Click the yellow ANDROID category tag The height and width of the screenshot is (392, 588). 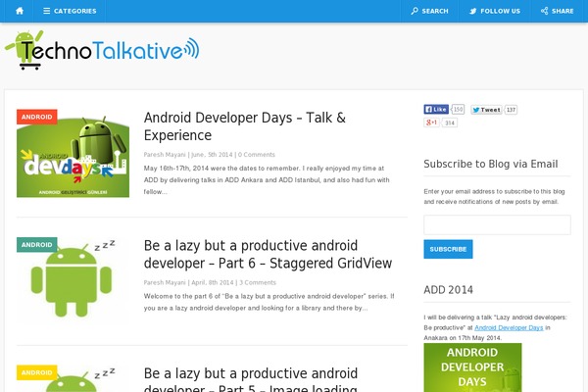[x=37, y=372]
